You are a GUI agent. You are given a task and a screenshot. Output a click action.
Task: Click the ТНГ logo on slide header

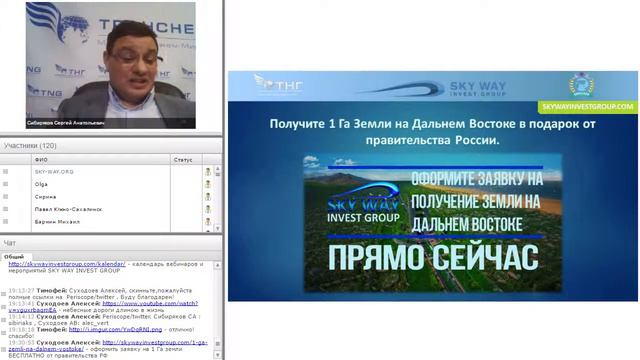click(x=278, y=84)
